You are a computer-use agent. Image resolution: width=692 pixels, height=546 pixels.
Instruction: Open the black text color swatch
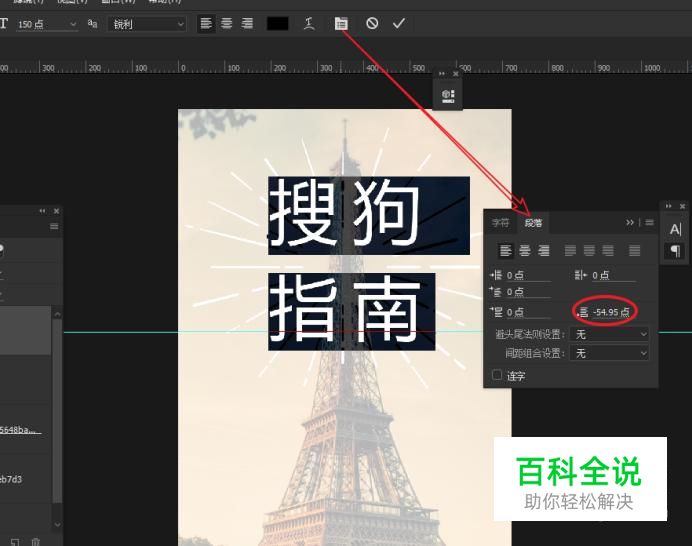pyautogui.click(x=278, y=24)
